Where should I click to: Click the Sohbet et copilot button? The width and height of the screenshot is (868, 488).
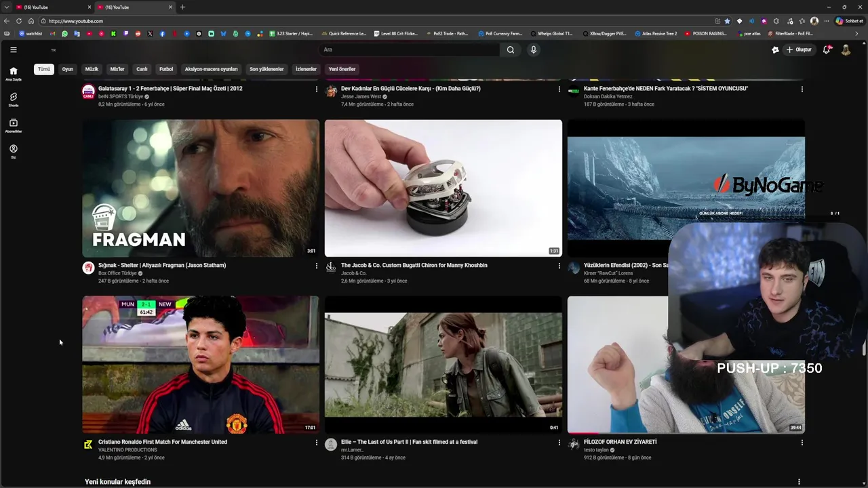tap(849, 21)
